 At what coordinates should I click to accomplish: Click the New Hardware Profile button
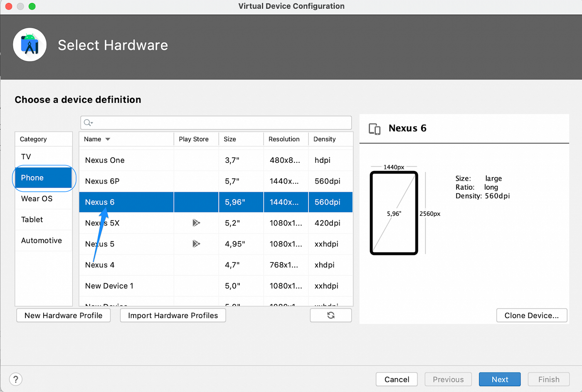point(64,315)
